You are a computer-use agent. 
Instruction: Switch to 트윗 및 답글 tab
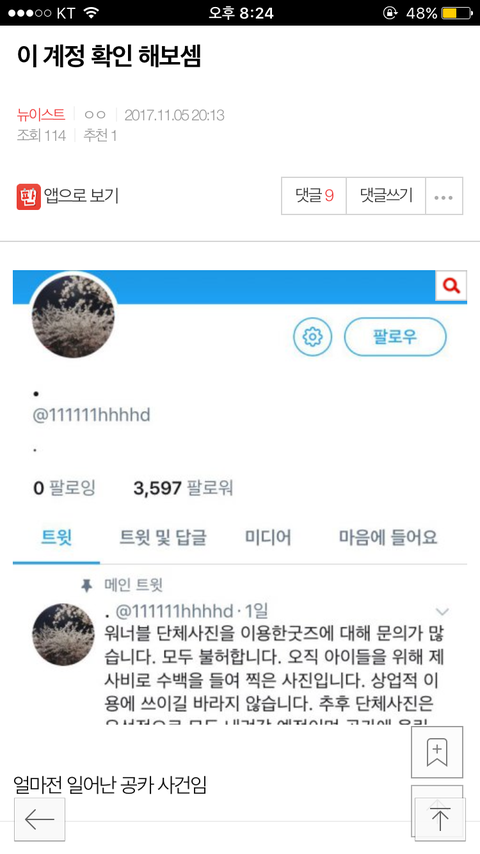[x=162, y=538]
